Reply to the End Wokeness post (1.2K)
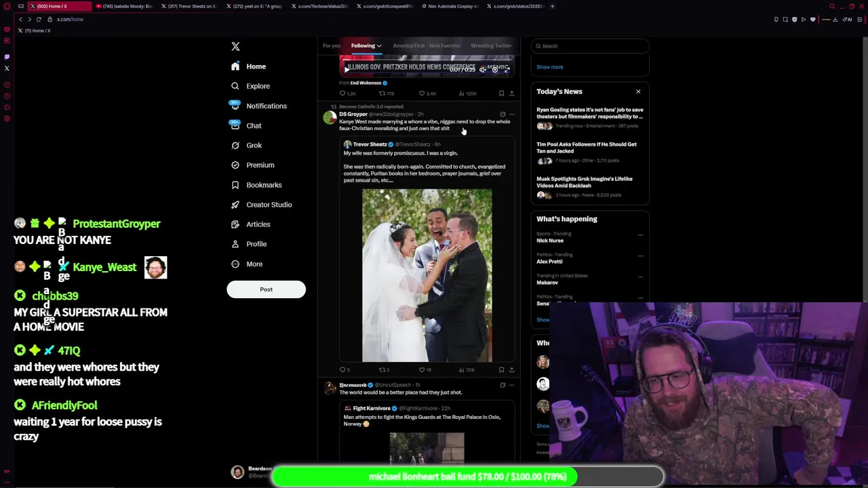868x488 pixels. [x=347, y=94]
